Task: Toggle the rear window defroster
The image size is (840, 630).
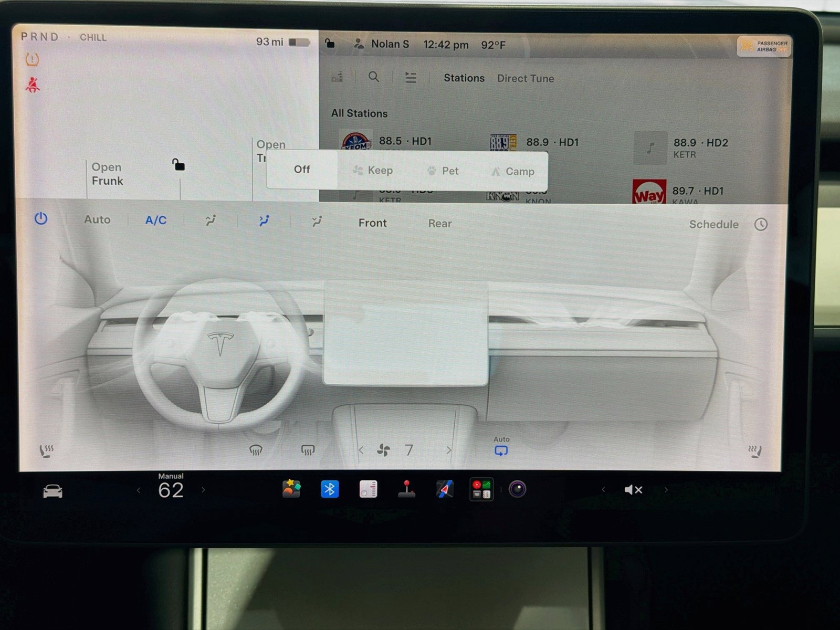Action: pos(308,450)
